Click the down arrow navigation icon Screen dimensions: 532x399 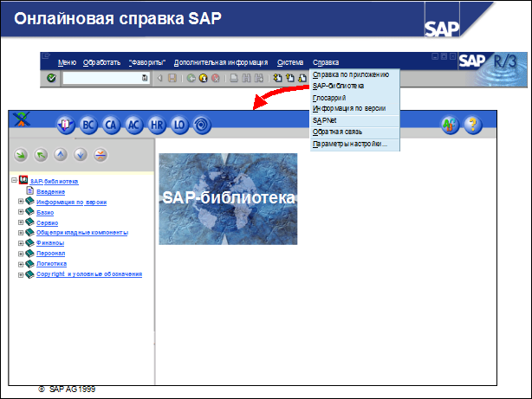(80, 155)
